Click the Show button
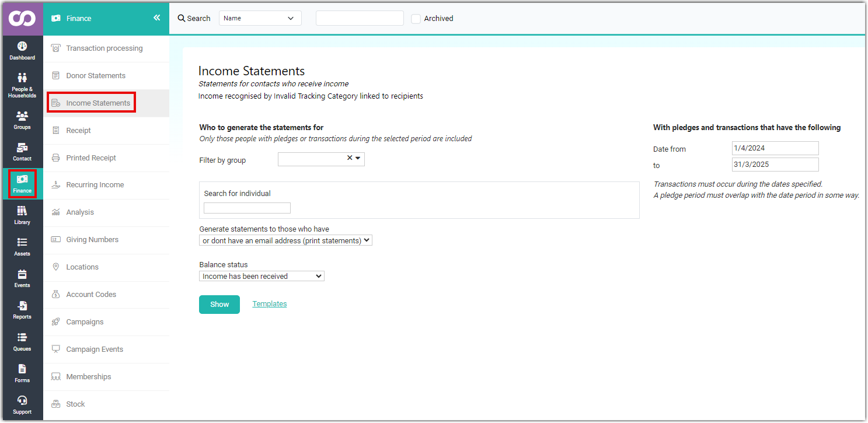This screenshot has height=423, width=868. coord(219,305)
